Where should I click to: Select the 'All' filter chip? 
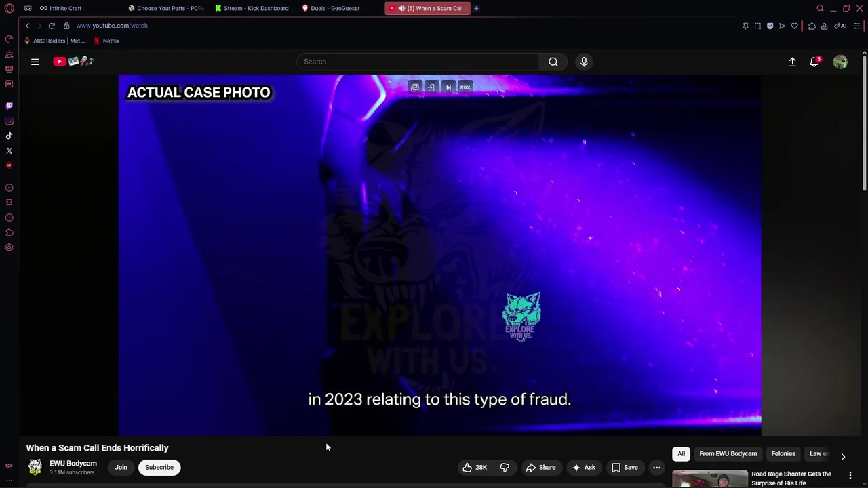[x=681, y=454]
